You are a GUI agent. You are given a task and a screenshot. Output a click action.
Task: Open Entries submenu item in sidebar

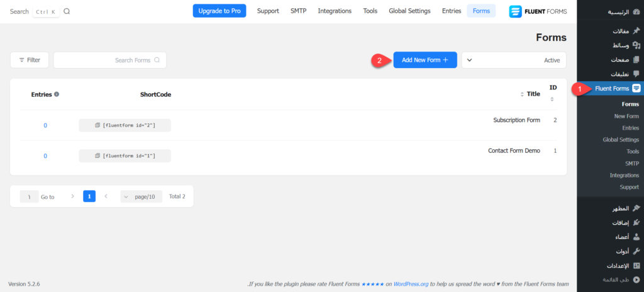coord(631,128)
